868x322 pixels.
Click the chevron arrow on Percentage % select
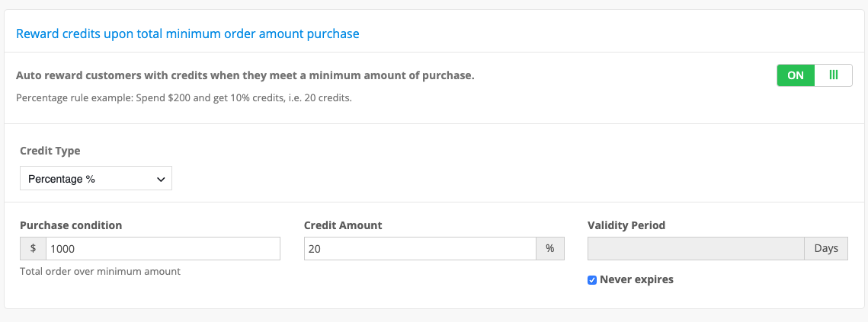click(161, 179)
